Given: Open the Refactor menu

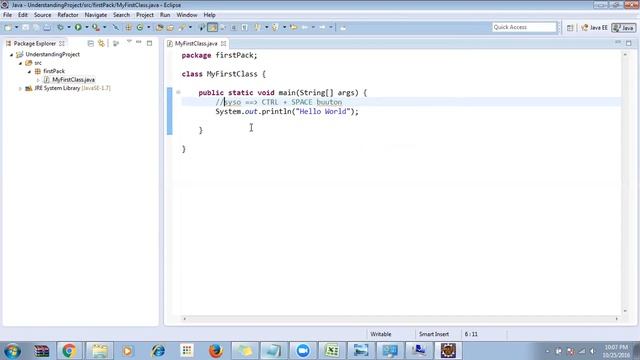Looking at the screenshot, I should click(x=68, y=15).
